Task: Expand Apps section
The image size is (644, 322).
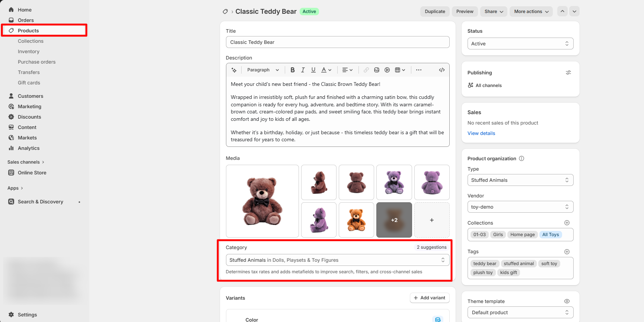Action: point(15,188)
